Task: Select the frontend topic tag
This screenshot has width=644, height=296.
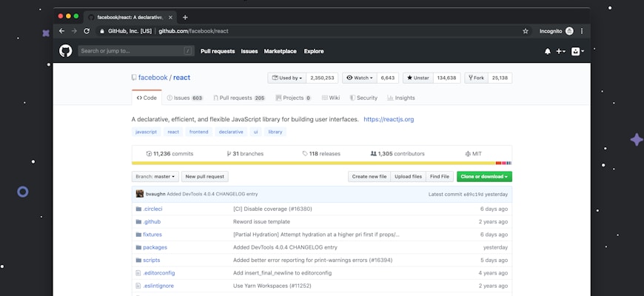Action: pyautogui.click(x=199, y=132)
